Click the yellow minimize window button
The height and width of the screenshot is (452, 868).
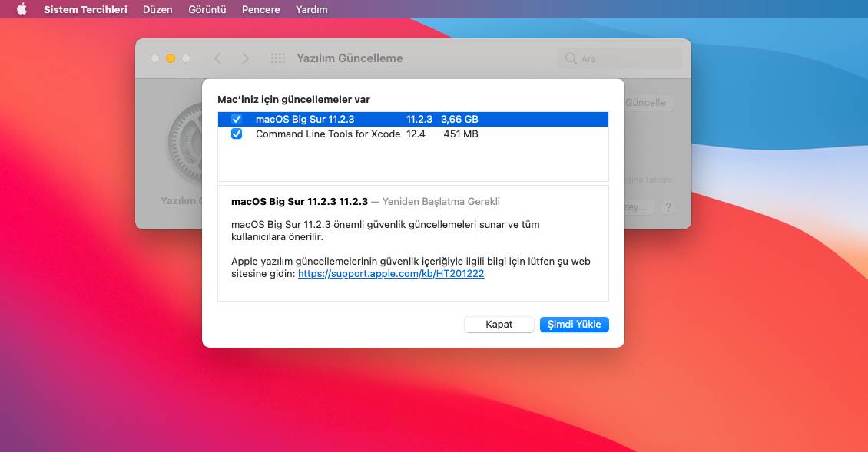click(x=171, y=58)
